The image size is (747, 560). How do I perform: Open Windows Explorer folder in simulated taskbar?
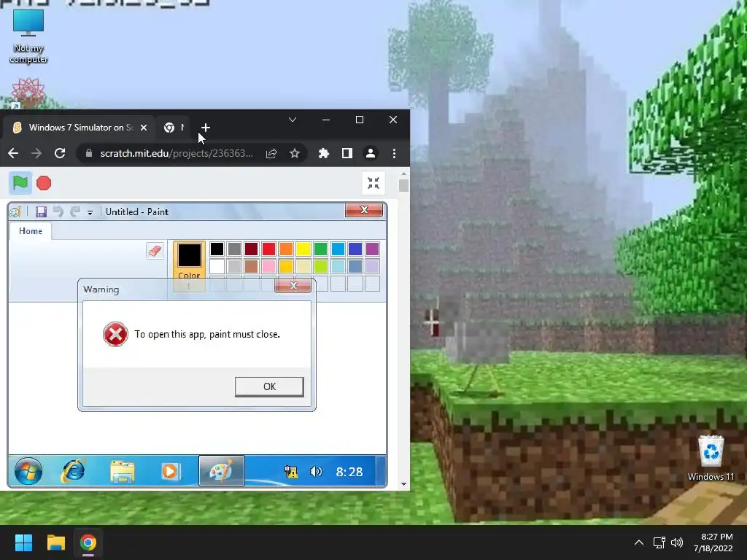[122, 472]
